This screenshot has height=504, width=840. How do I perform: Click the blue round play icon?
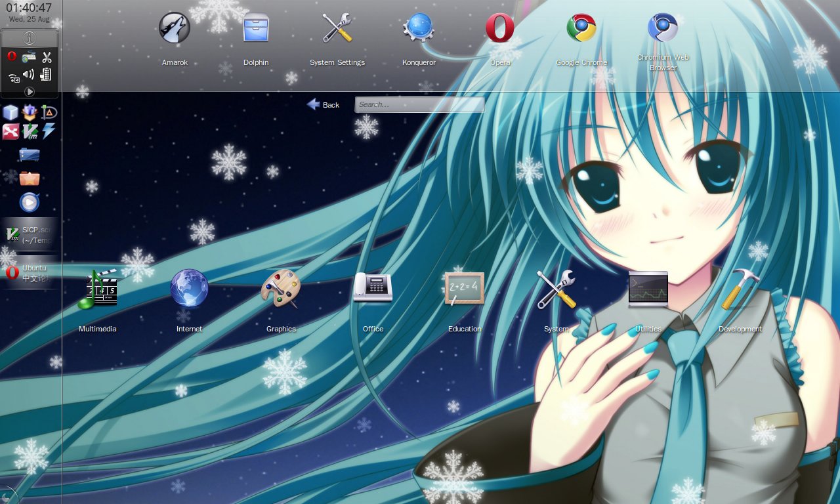[x=30, y=202]
